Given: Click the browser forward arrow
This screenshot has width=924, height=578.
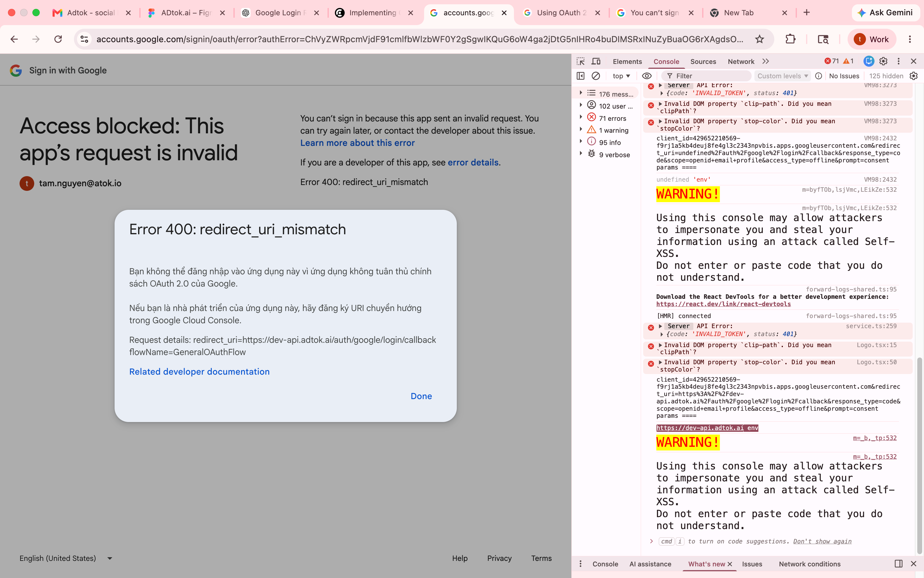Looking at the screenshot, I should pyautogui.click(x=36, y=39).
